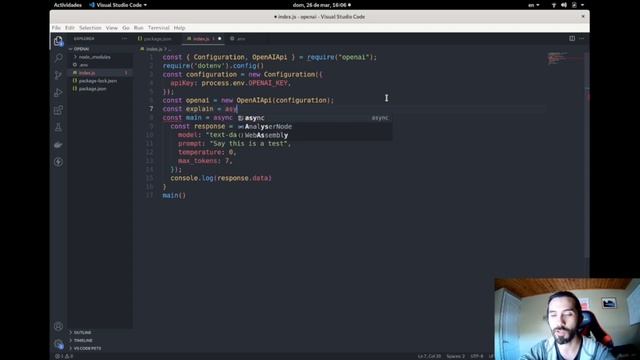Viewport: 640px width, 360px height.
Task: Open the Selection menu
Action: click(90, 28)
